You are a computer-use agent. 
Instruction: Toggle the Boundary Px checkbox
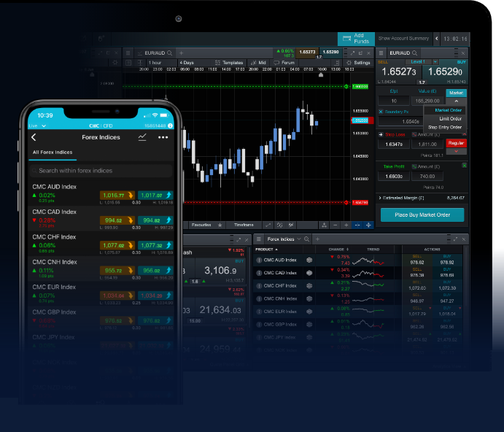coord(381,112)
